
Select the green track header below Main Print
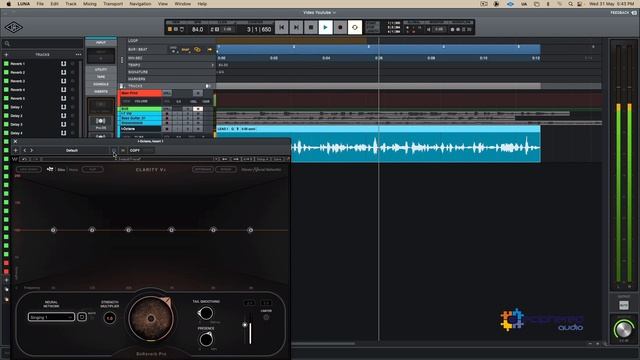click(x=140, y=109)
